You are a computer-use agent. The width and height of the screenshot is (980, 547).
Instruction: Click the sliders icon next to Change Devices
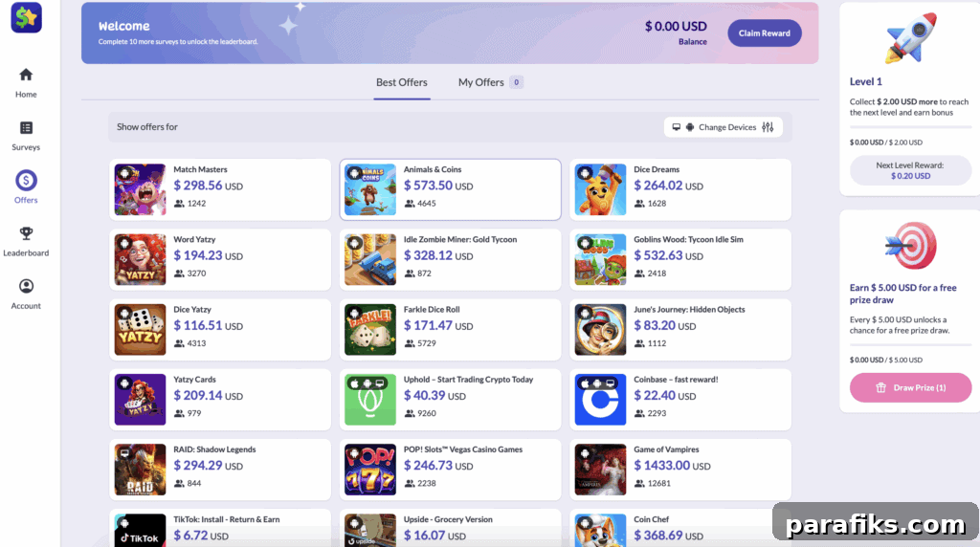[768, 127]
